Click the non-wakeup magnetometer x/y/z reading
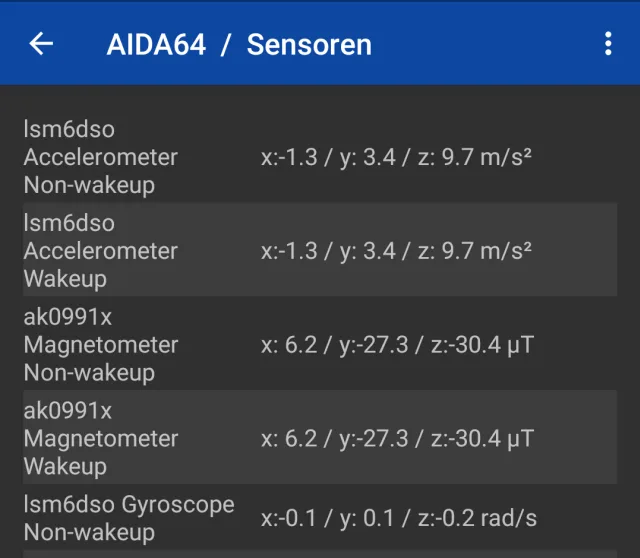640x558 pixels. click(397, 345)
